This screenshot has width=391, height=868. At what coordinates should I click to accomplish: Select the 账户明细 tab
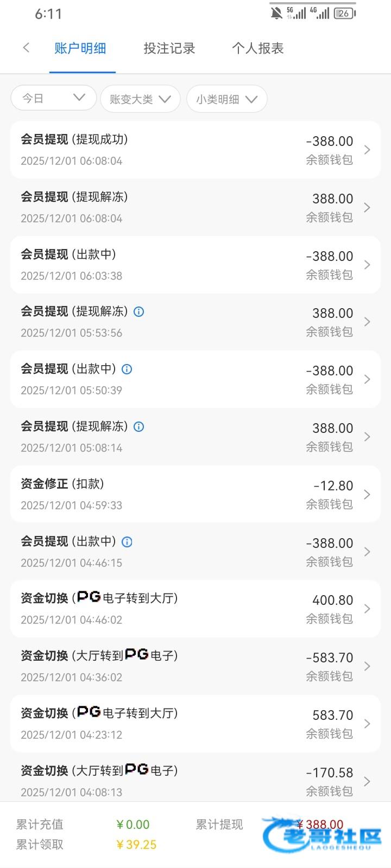[80, 48]
